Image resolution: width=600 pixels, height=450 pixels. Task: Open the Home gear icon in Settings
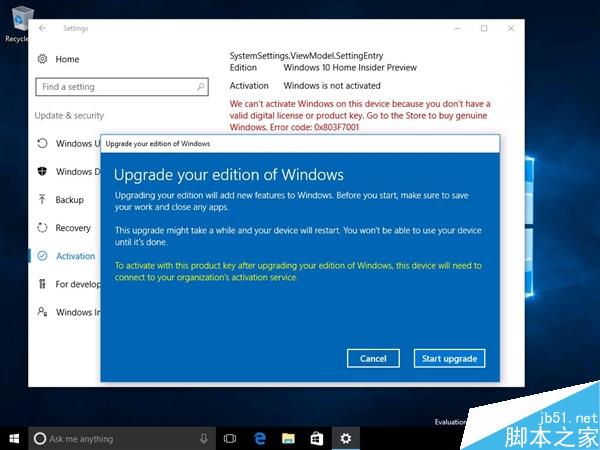pos(42,59)
